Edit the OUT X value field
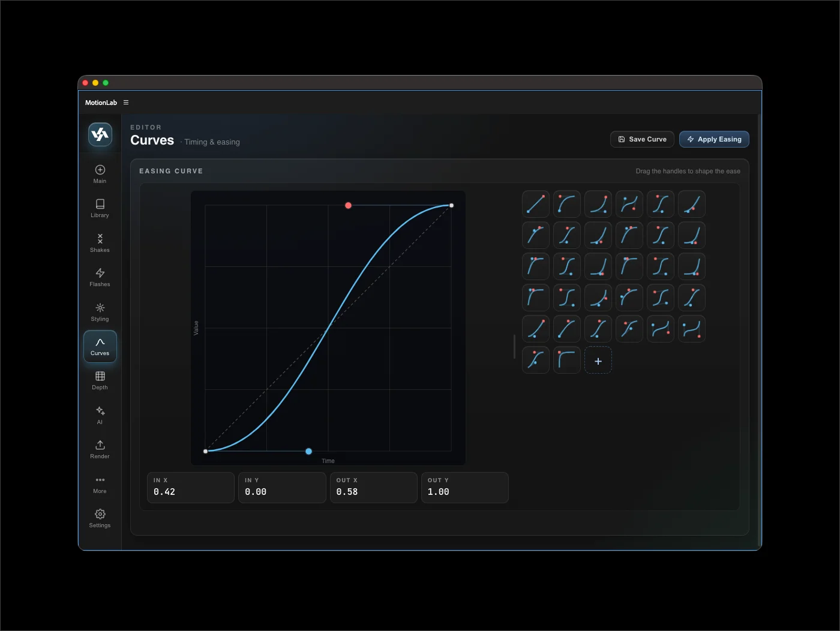The width and height of the screenshot is (840, 631). [374, 488]
